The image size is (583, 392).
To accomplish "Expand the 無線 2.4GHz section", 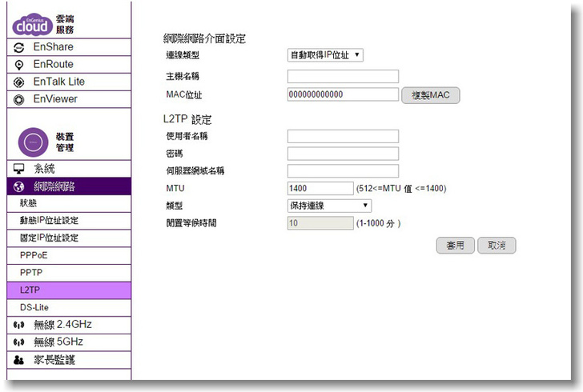I will [x=62, y=325].
